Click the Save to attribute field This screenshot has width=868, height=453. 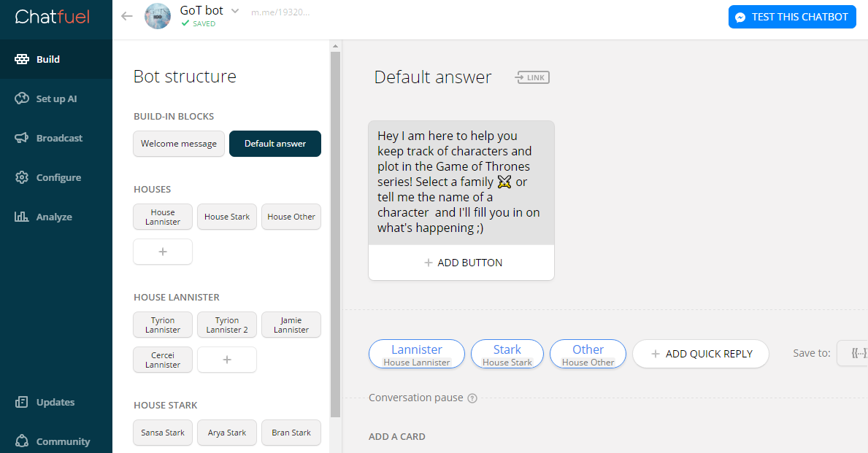pos(853,354)
